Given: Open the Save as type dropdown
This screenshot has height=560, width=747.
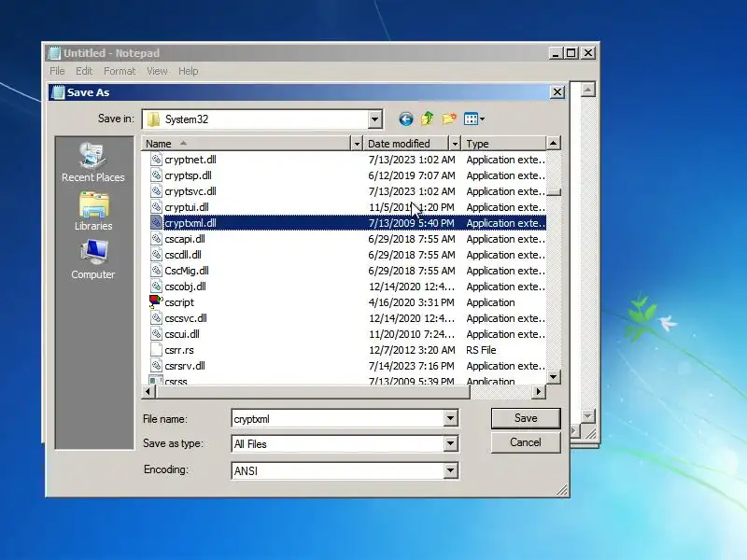Looking at the screenshot, I should (450, 444).
